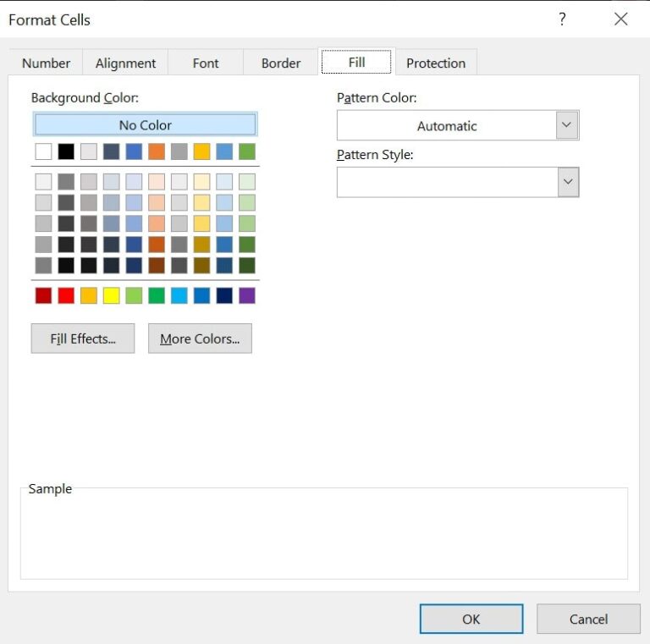
Task: Select yellow standard color
Action: [111, 295]
